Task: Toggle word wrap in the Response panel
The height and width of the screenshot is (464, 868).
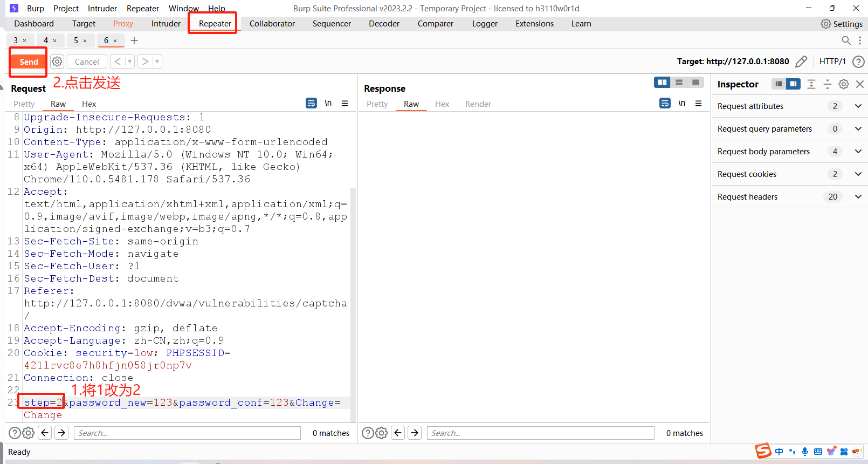Action: point(665,103)
